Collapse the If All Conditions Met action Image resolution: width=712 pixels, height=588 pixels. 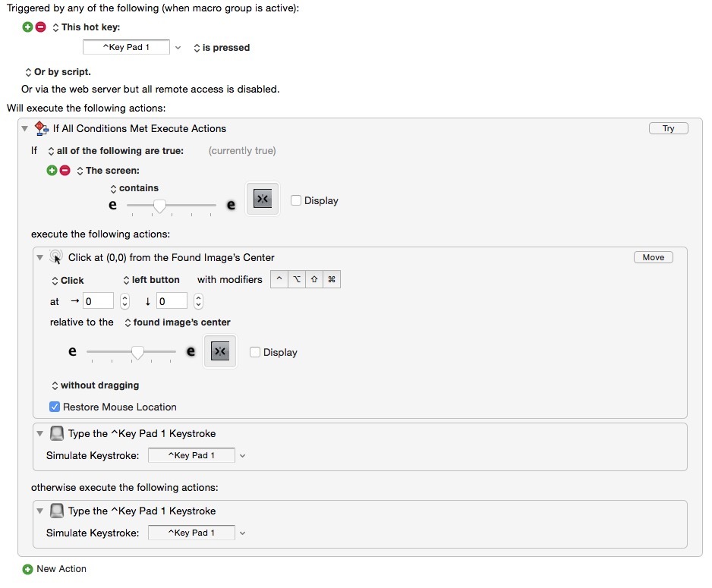click(25, 128)
